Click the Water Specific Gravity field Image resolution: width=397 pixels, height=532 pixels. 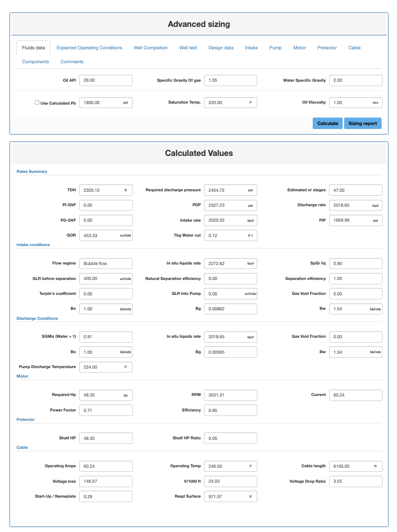(x=356, y=80)
